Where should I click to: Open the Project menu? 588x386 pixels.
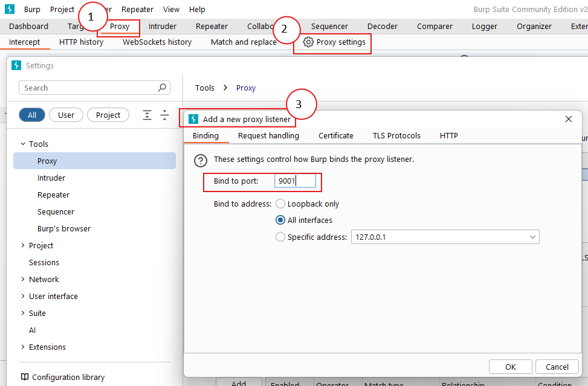[62, 10]
